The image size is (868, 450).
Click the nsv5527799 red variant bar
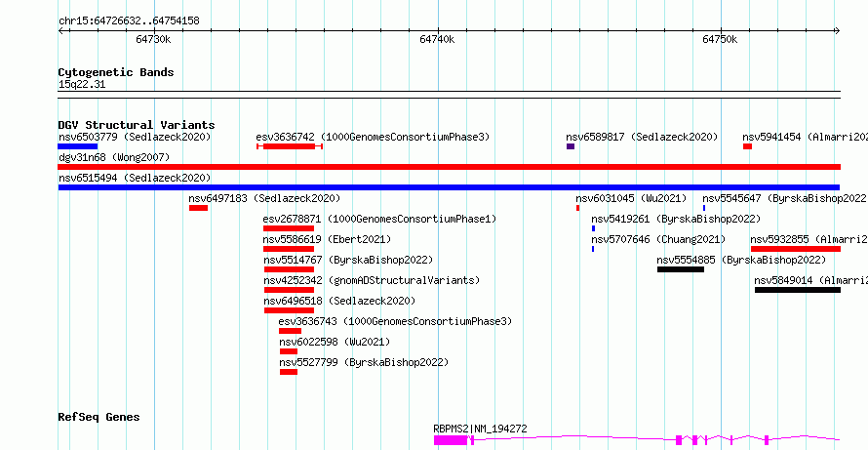click(289, 372)
